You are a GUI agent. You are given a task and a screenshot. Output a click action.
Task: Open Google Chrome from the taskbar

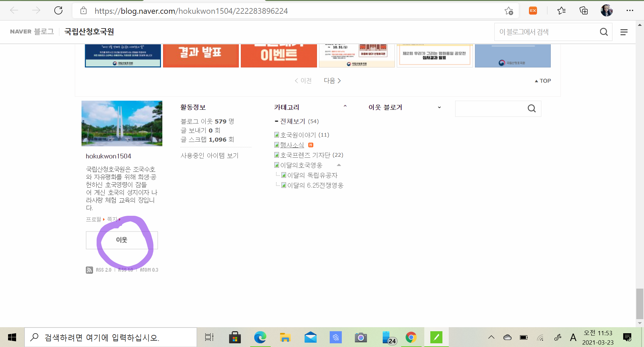(411, 337)
